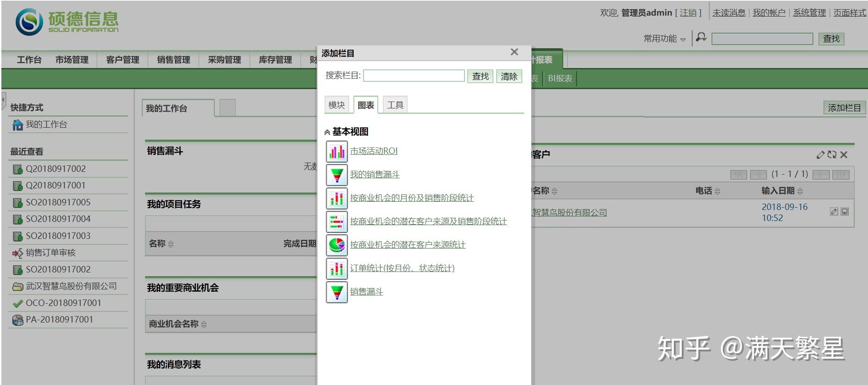The width and height of the screenshot is (868, 385).
Task: Click the folder icon beside 武汉智慧鸟股份有限公司
Action: pyautogui.click(x=17, y=287)
